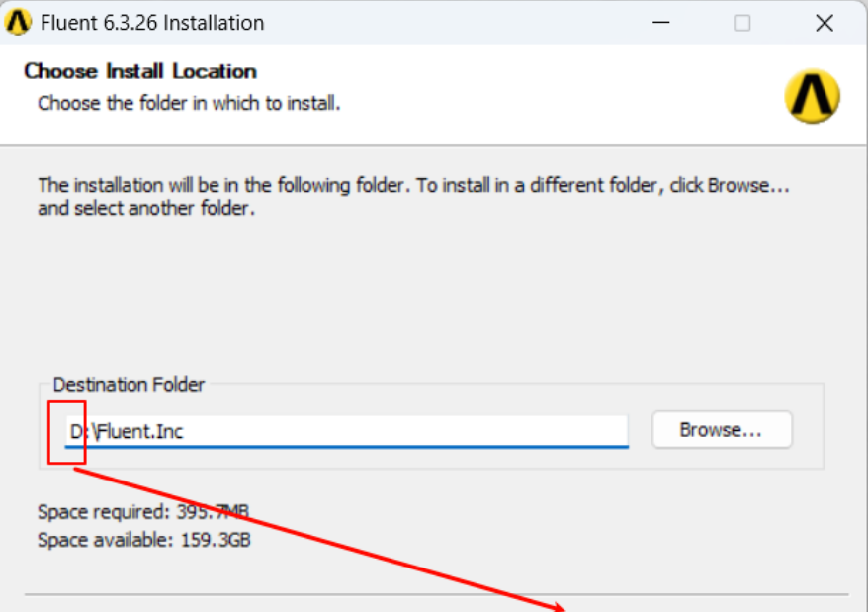Minimize the Fluent installation window
The image size is (868, 612).
click(x=660, y=23)
